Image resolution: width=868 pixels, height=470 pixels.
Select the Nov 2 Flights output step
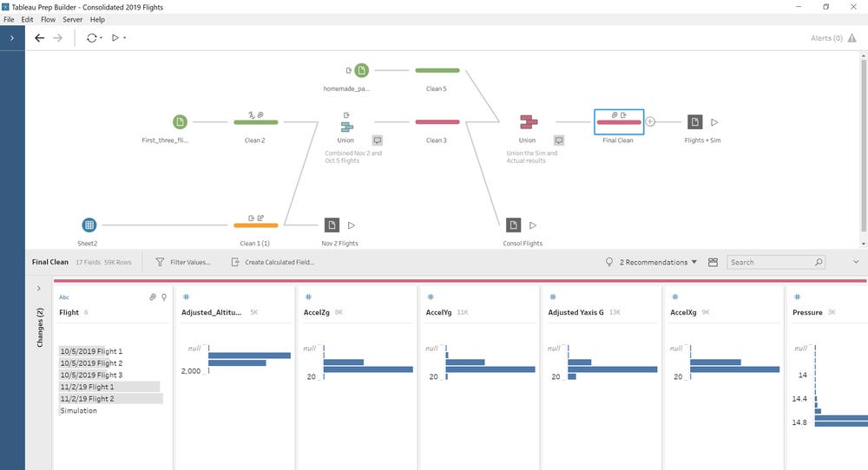332,225
